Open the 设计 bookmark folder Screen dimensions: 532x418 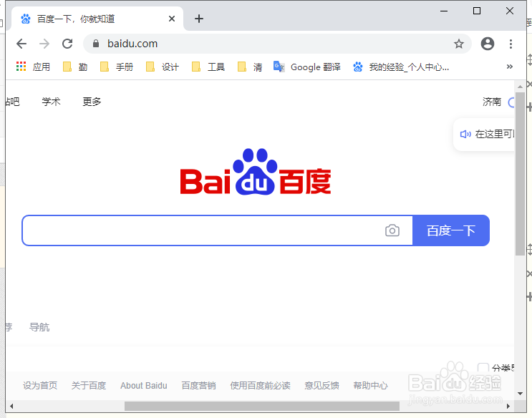[163, 67]
